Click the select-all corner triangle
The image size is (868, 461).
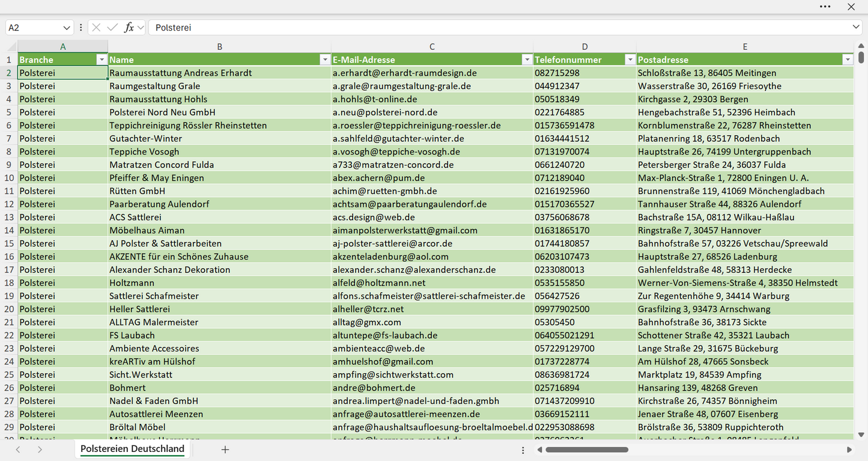tap(12, 47)
